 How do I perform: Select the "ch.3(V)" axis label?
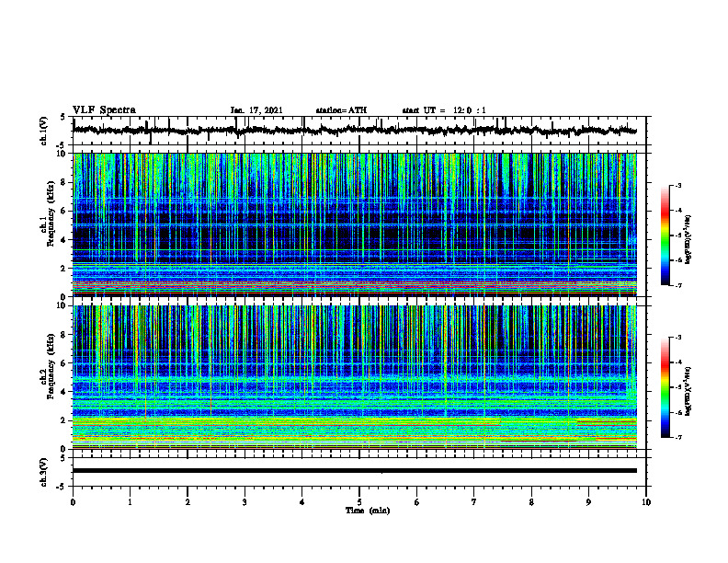(x=44, y=472)
